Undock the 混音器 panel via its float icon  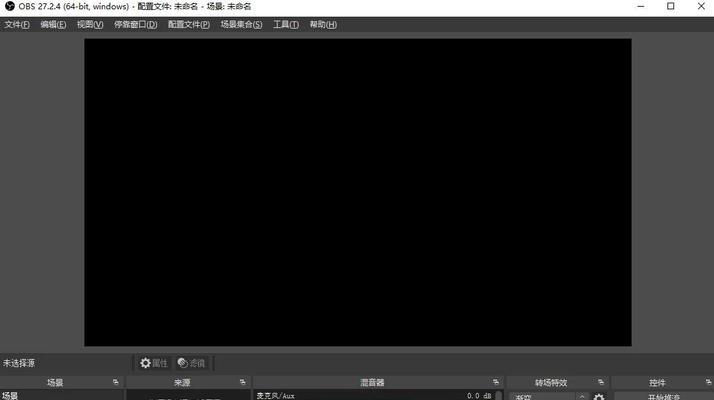tap(496, 382)
